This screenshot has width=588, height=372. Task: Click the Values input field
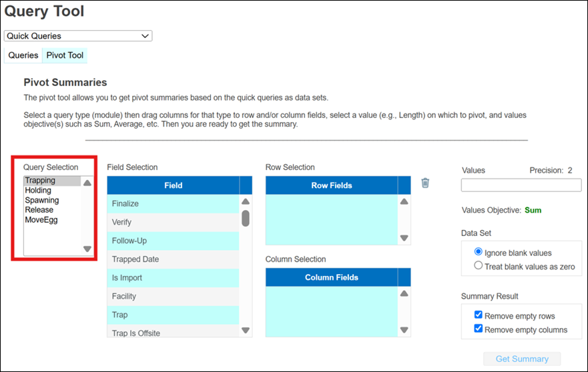click(521, 185)
